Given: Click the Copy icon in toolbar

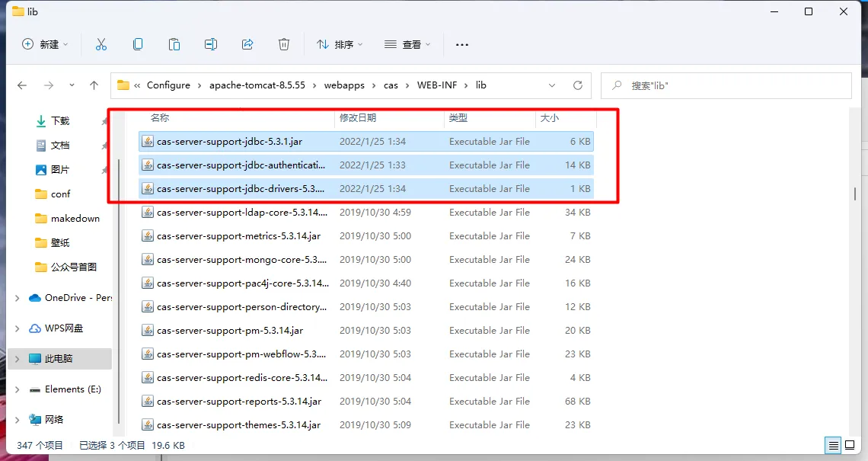Looking at the screenshot, I should coord(138,44).
